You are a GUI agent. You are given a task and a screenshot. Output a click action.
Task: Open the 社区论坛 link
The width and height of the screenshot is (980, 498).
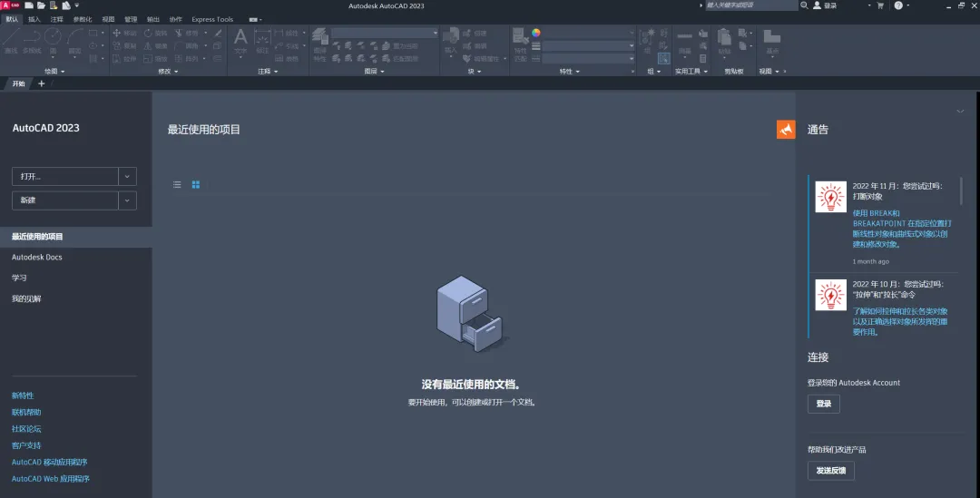(x=26, y=429)
